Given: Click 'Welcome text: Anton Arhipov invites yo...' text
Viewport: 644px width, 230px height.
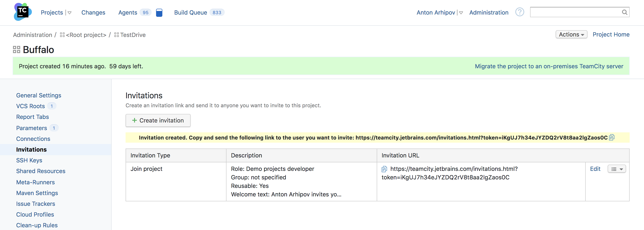Looking at the screenshot, I should (x=286, y=194).
